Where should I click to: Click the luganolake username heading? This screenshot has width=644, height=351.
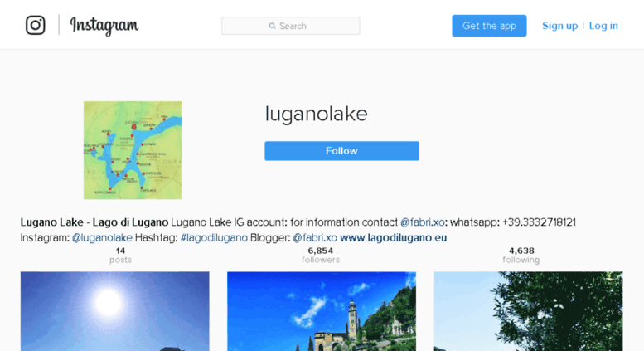[317, 115]
